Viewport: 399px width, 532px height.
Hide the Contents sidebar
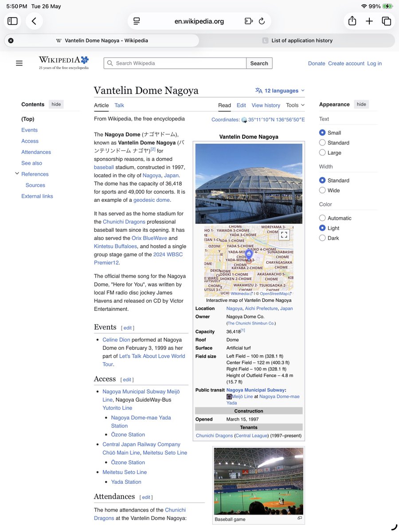(56, 104)
